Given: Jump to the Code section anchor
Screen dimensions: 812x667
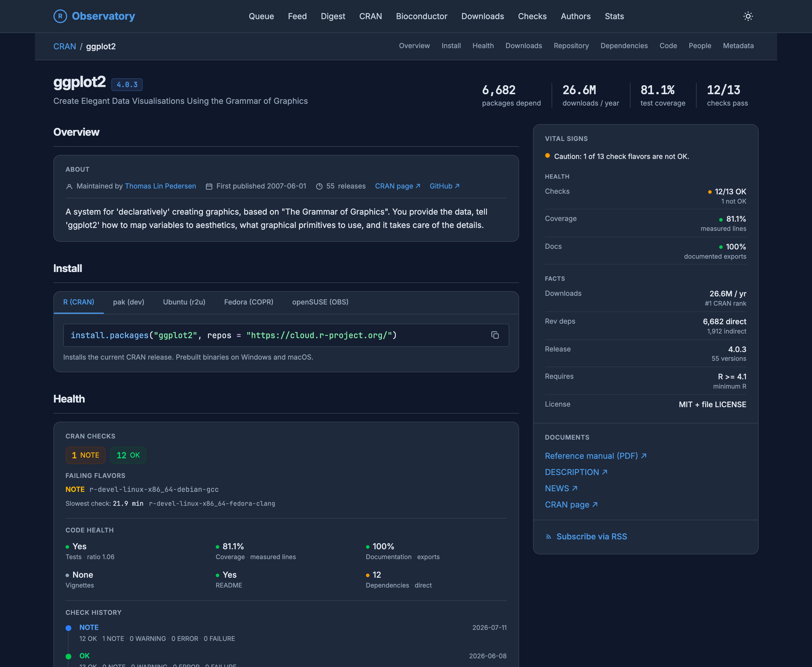Looking at the screenshot, I should pyautogui.click(x=668, y=46).
